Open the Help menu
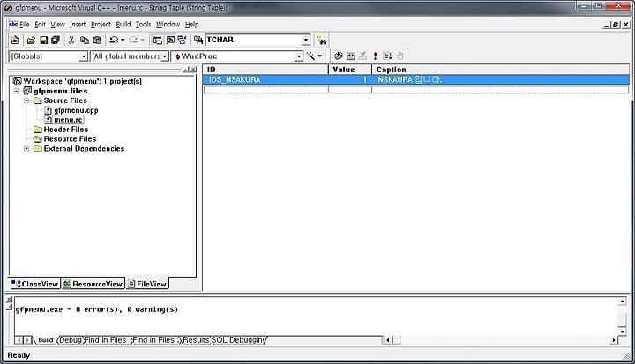 coord(192,25)
